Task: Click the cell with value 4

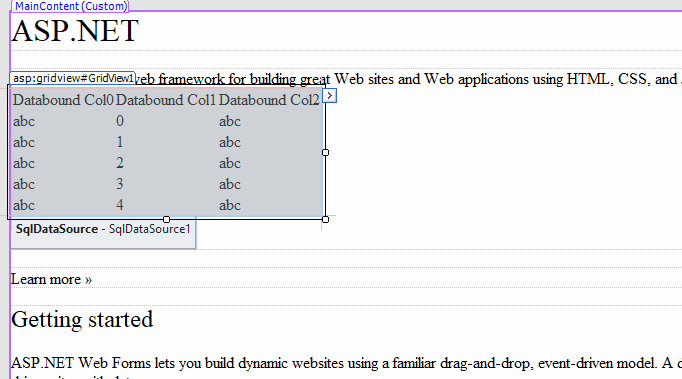Action: (x=120, y=205)
